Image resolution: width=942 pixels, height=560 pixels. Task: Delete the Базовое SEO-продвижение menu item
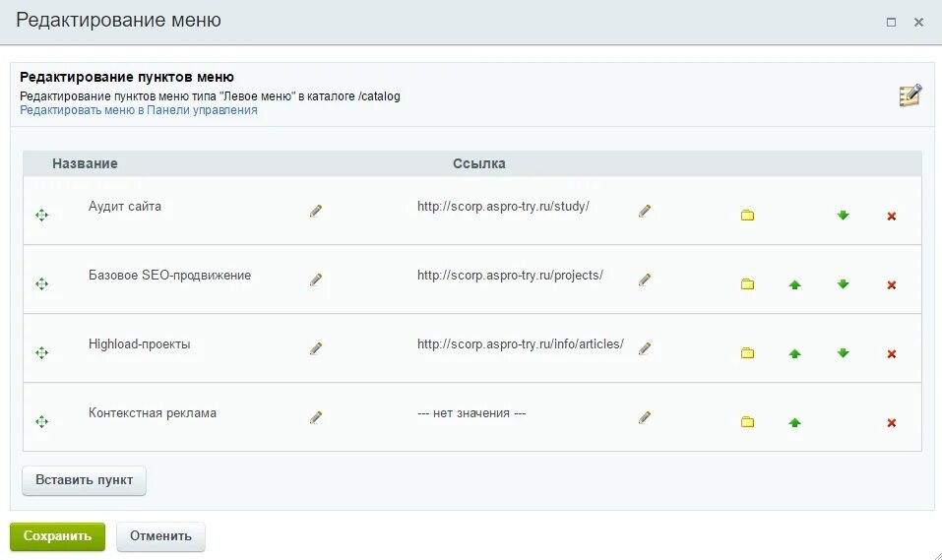point(892,284)
